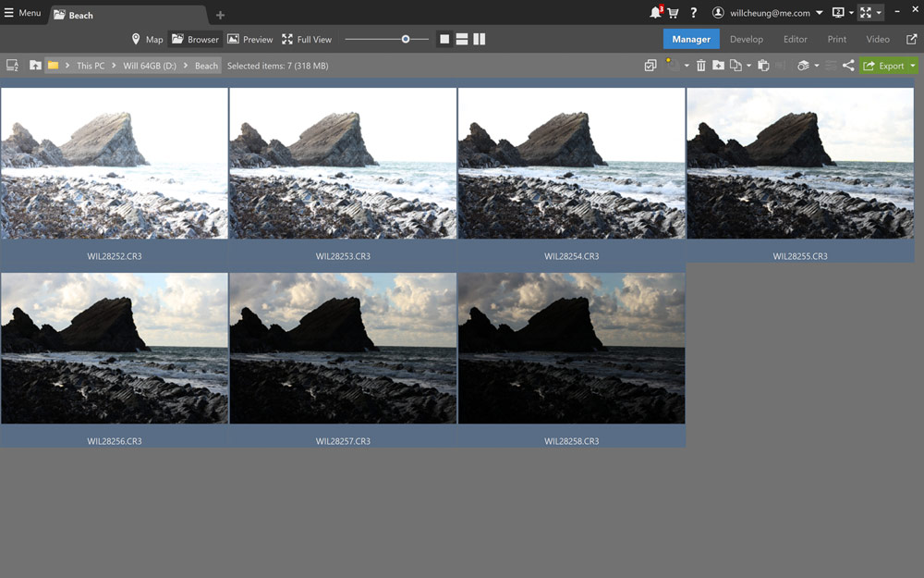924x578 pixels.
Task: Create new folder icon
Action: click(x=718, y=66)
